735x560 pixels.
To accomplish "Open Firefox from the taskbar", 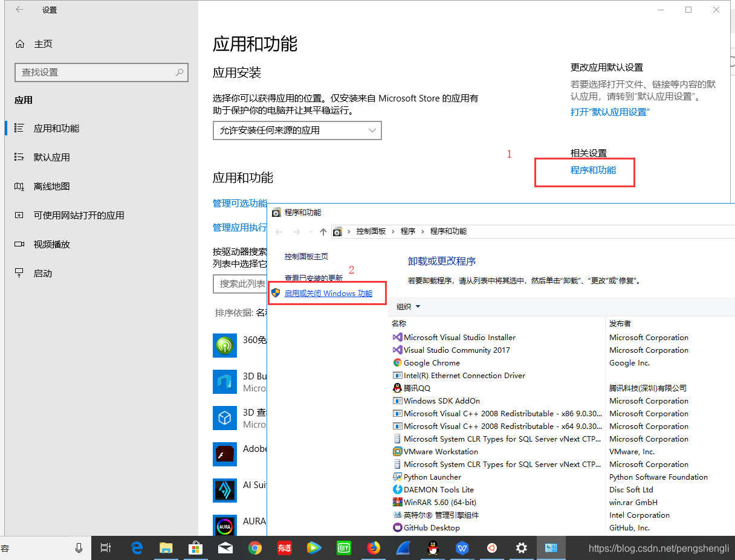I will (x=374, y=548).
